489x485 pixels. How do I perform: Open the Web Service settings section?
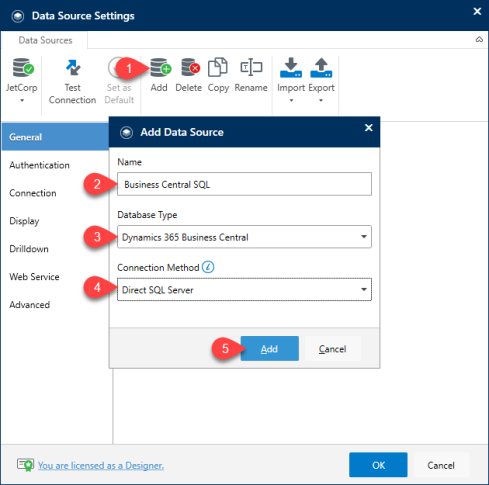(x=34, y=277)
